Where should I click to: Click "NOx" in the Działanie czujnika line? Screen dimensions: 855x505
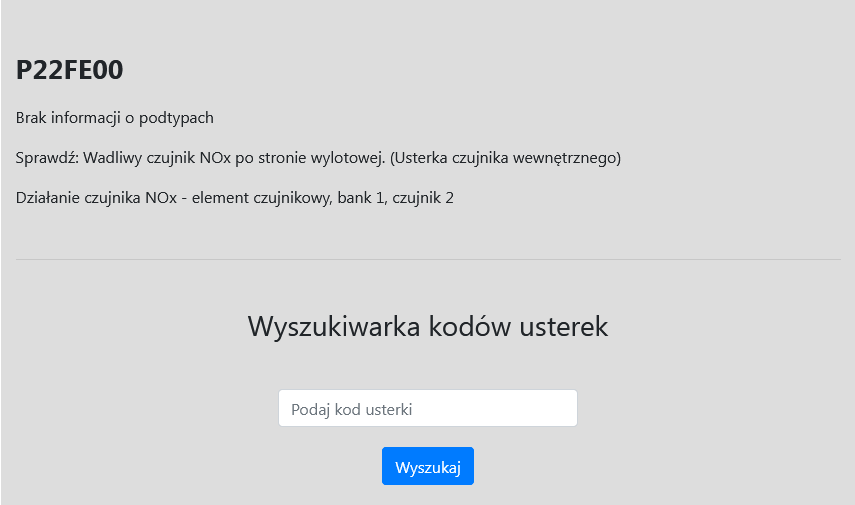click(x=161, y=197)
